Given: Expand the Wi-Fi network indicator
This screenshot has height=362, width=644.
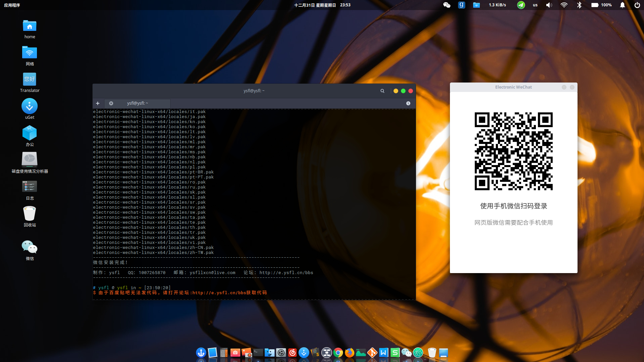Looking at the screenshot, I should pyautogui.click(x=564, y=5).
